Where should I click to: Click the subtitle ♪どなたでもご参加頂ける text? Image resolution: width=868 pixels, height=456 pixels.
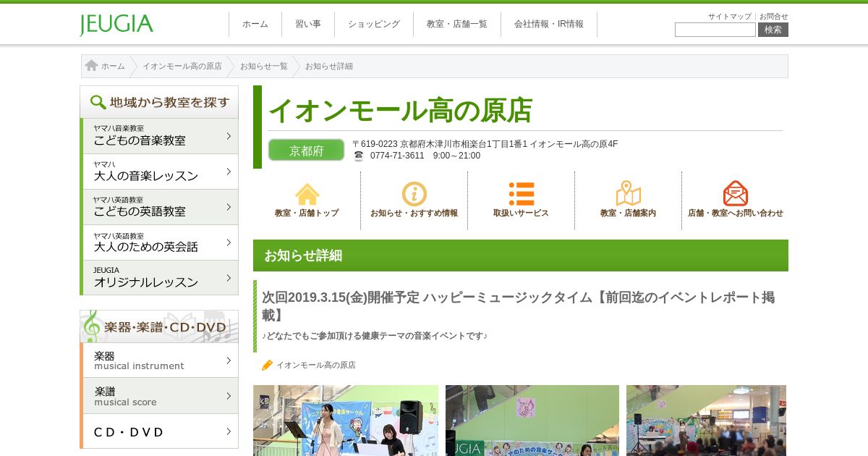tap(375, 336)
